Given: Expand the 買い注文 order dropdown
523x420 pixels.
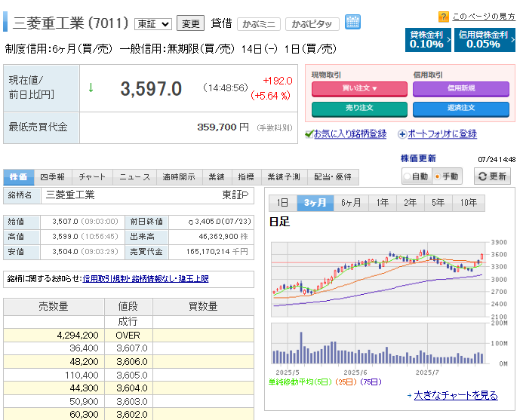Looking at the screenshot, I should [359, 88].
